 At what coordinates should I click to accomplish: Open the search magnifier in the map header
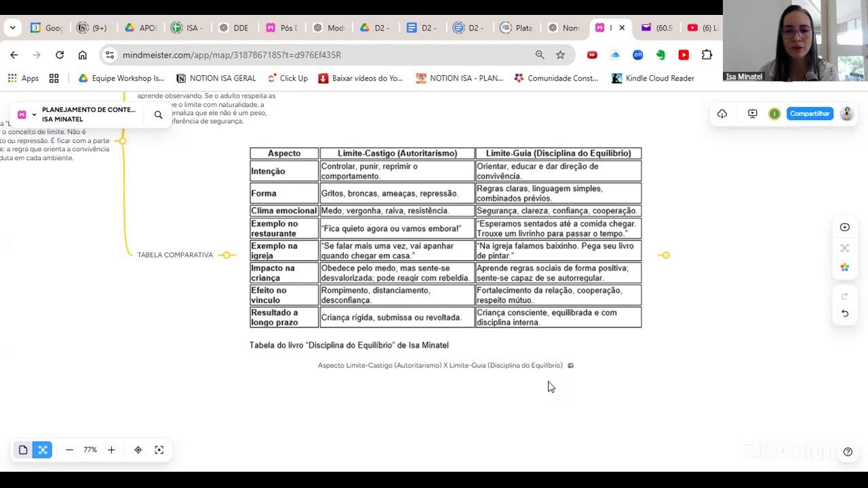pos(159,115)
